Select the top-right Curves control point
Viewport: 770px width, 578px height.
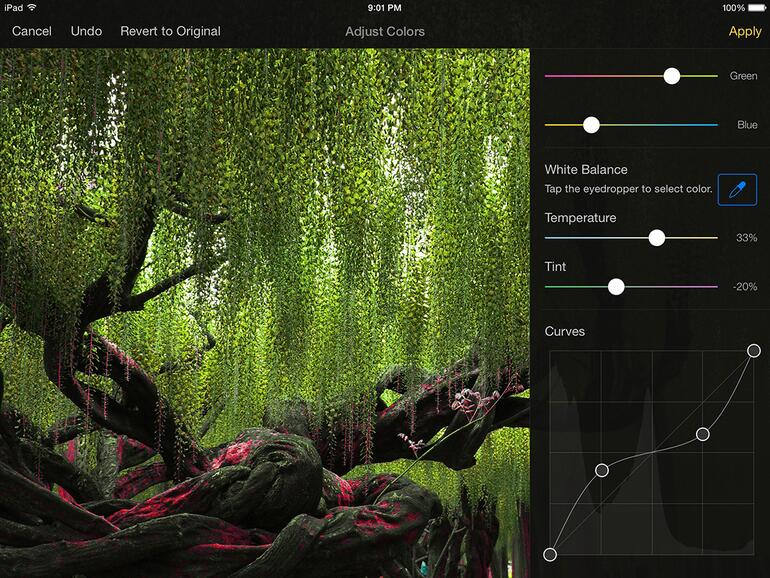pyautogui.click(x=754, y=351)
